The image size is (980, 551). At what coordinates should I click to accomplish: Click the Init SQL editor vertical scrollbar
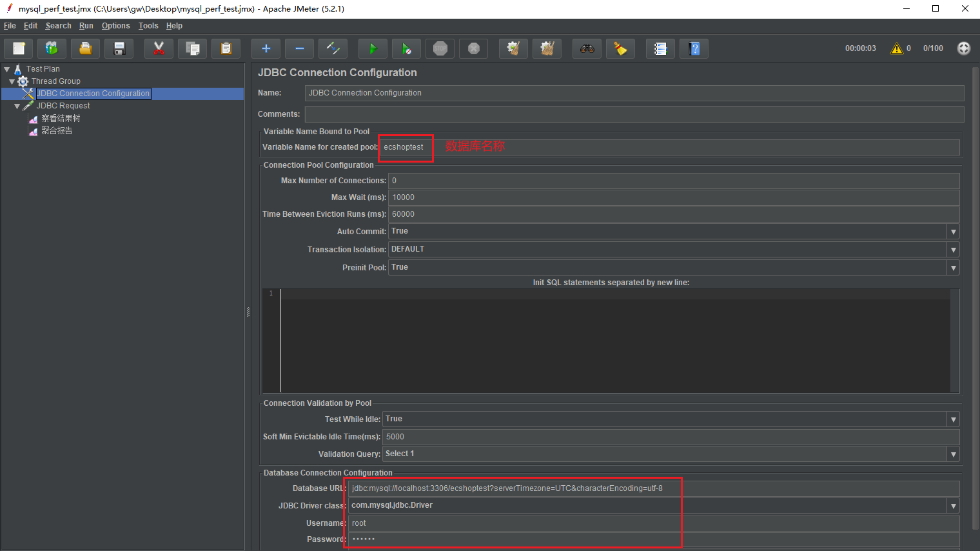(x=955, y=341)
